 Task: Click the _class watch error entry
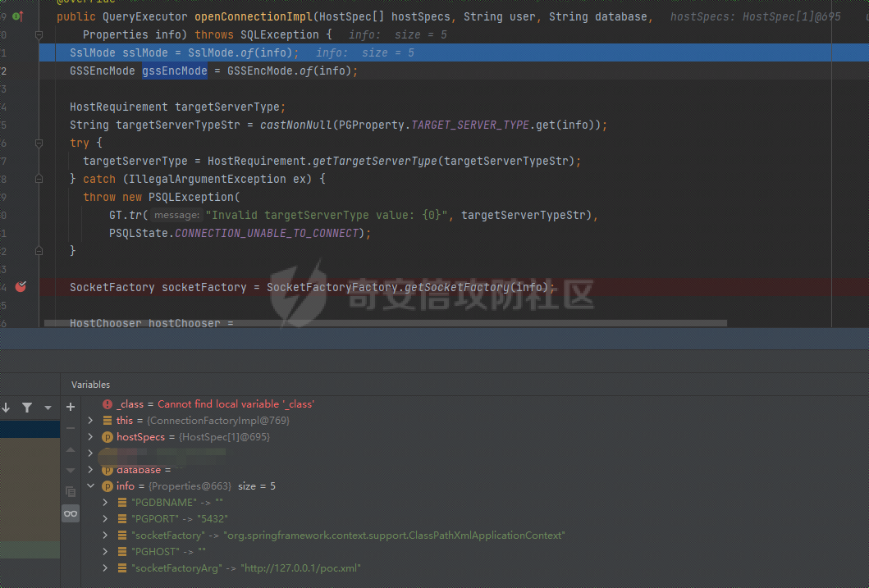click(215, 404)
